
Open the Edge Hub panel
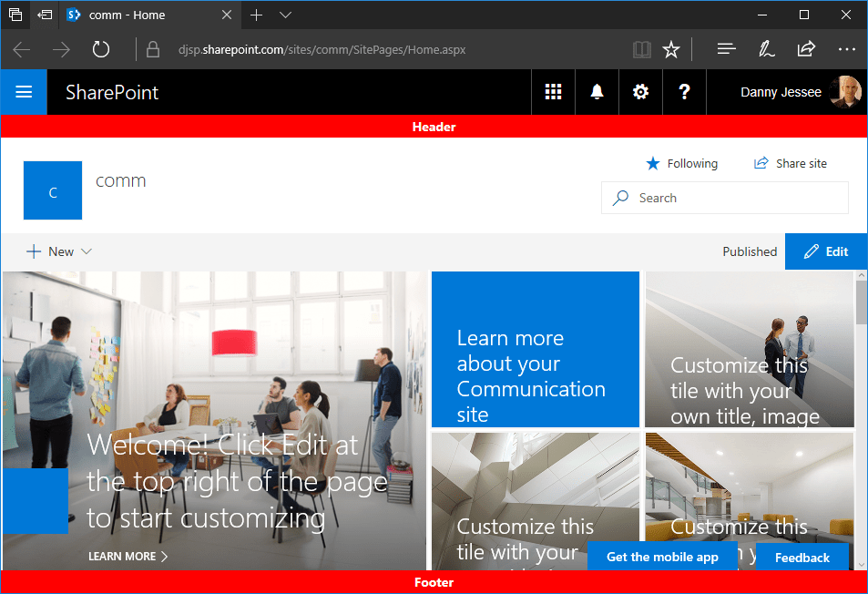(x=726, y=48)
